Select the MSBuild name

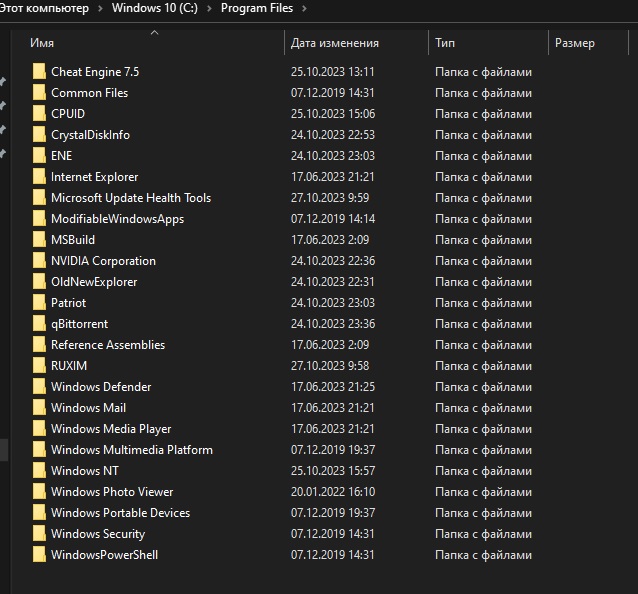pos(73,240)
